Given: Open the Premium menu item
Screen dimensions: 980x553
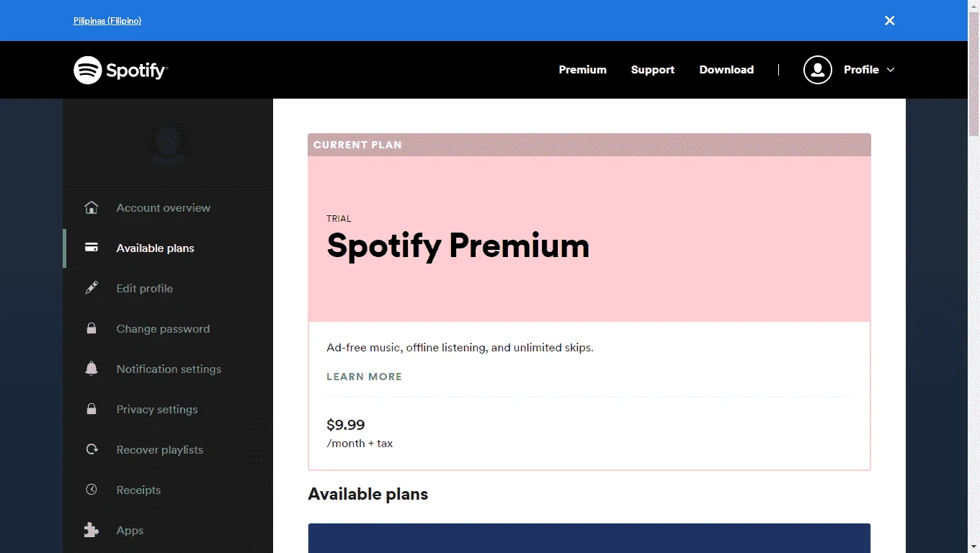Looking at the screenshot, I should [582, 70].
